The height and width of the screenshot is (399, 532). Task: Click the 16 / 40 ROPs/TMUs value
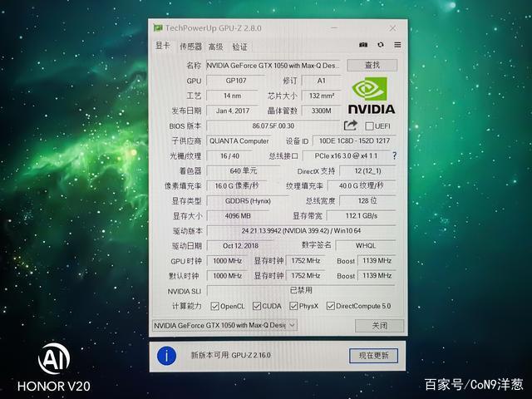[229, 156]
